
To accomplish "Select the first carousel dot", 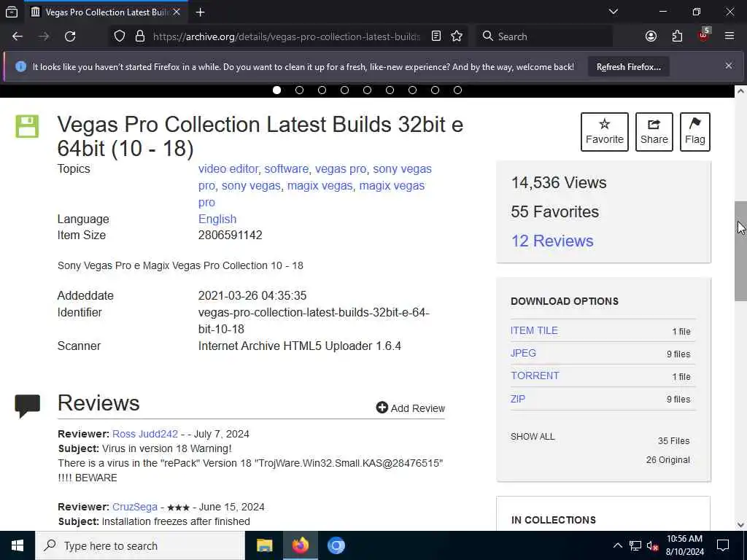I will tap(276, 90).
